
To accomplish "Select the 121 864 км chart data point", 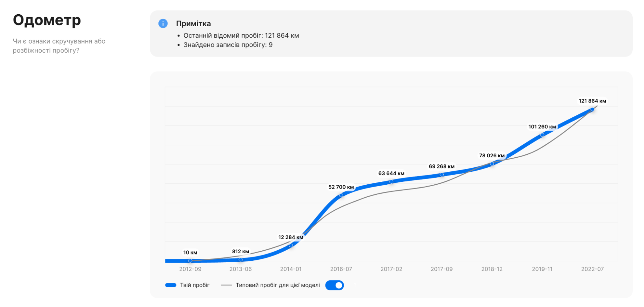I will coord(593,109).
